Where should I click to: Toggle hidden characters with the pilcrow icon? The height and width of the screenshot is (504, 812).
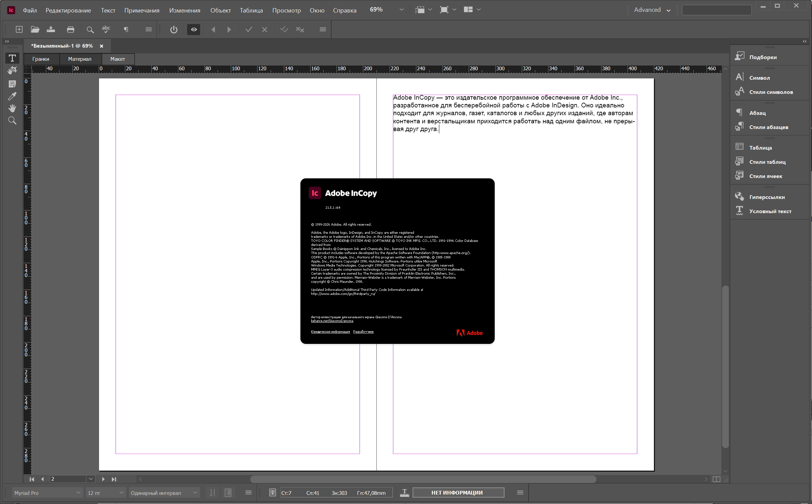pos(126,30)
